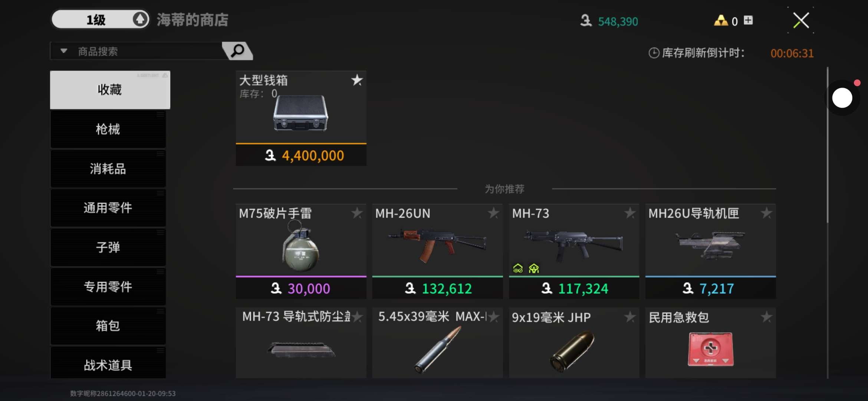The width and height of the screenshot is (868, 401).
Task: Expand the search filter dropdown arrow
Action: (64, 51)
